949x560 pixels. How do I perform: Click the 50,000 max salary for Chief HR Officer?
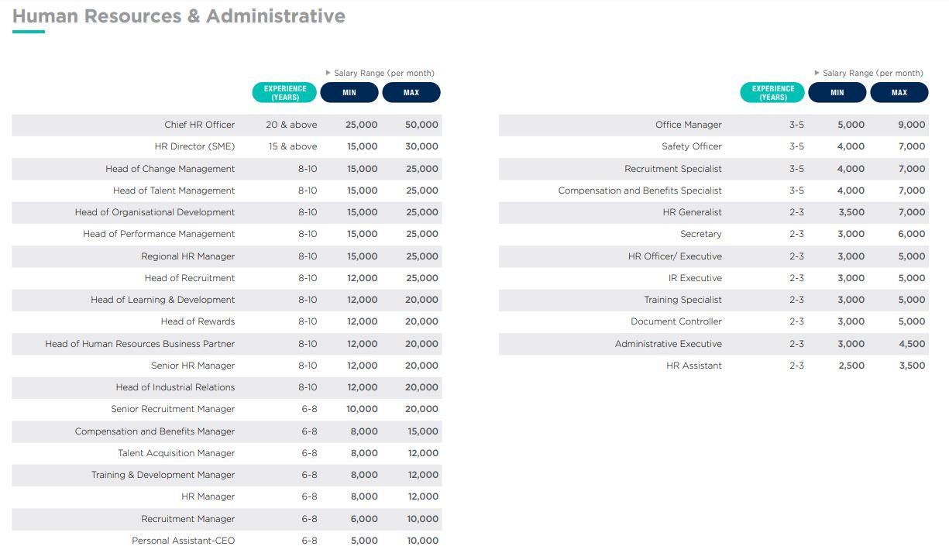click(x=421, y=125)
